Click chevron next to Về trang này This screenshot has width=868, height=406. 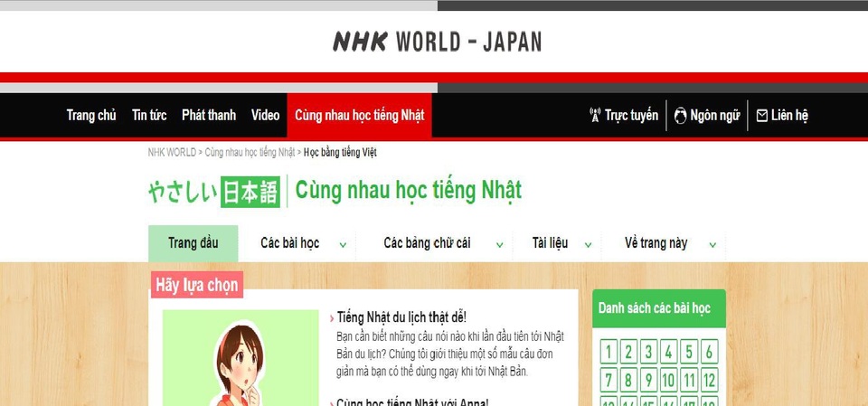(712, 245)
